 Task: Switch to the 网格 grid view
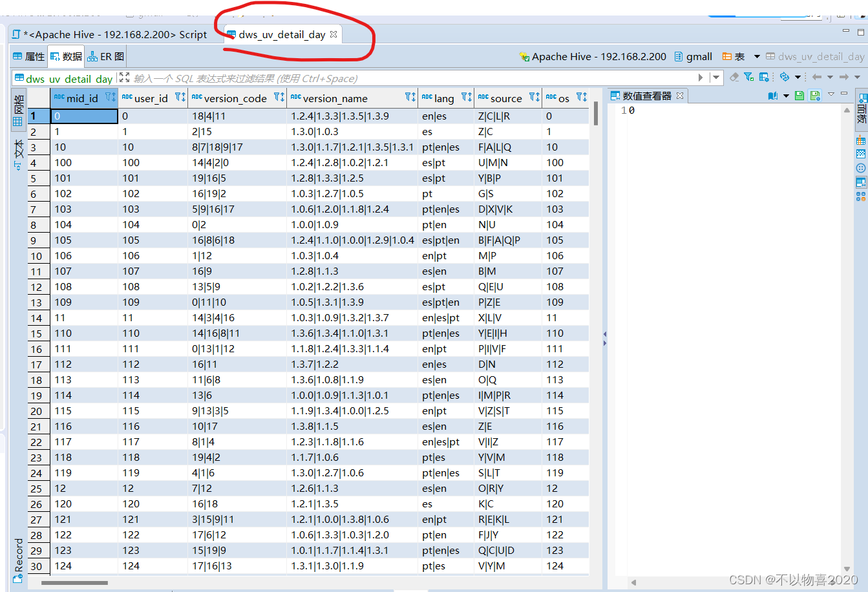pyautogui.click(x=18, y=110)
